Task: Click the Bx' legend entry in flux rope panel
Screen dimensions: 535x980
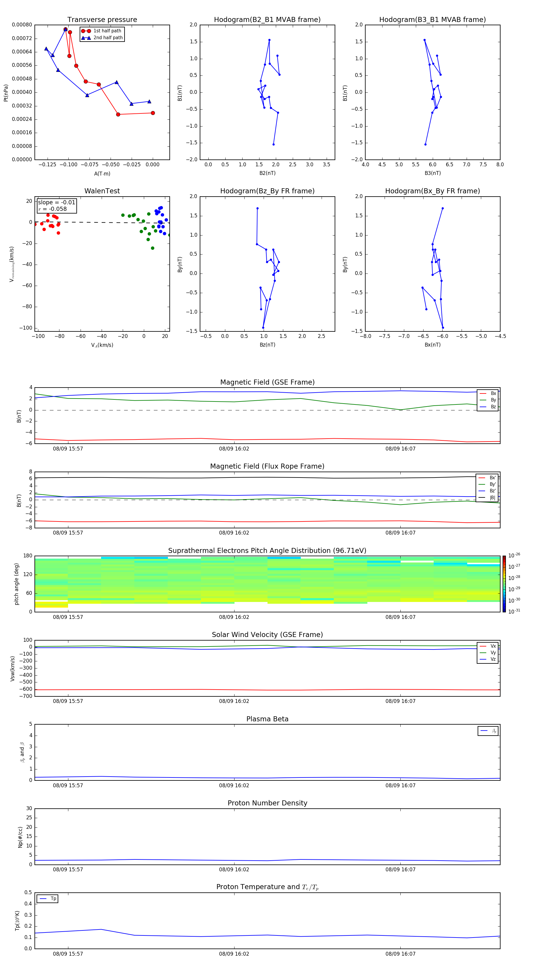Action: 487,478
